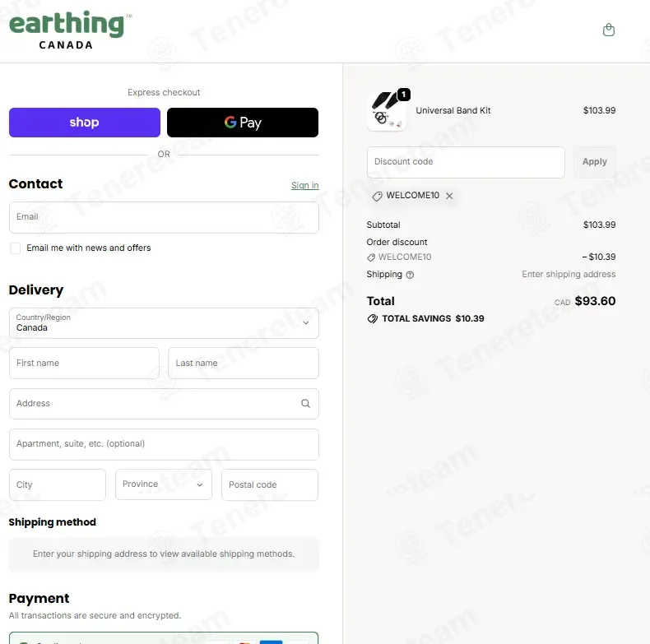Click the WELCOME10 discount tag icon

[378, 196]
